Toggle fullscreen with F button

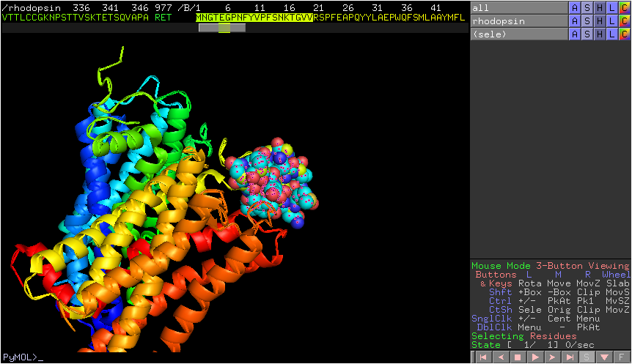[x=622, y=357]
